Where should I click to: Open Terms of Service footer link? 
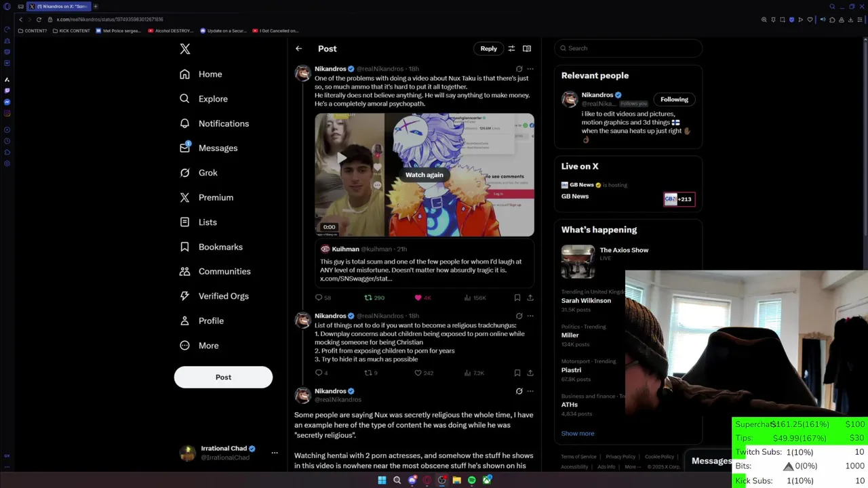point(578,457)
